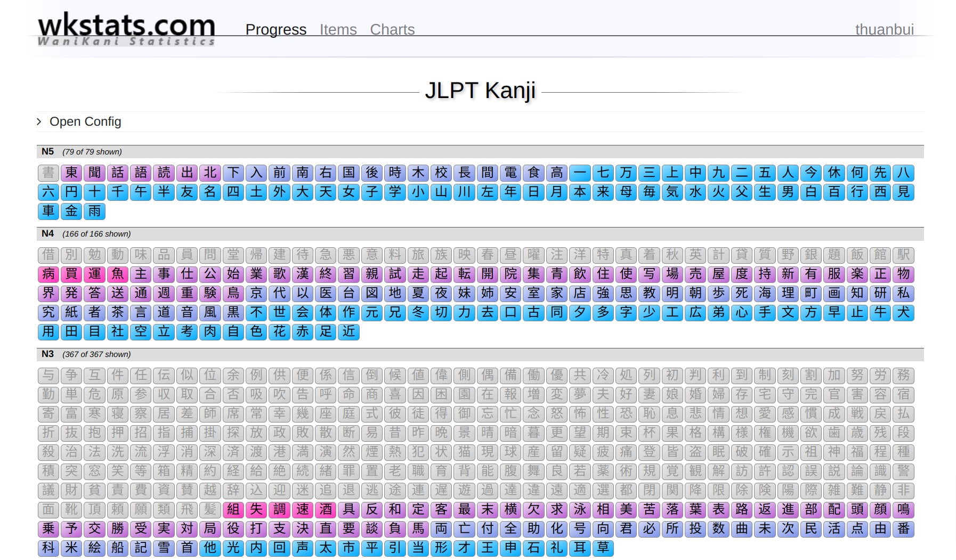The image size is (956, 560).
Task: Expand the Open Config section
Action: [x=85, y=122]
